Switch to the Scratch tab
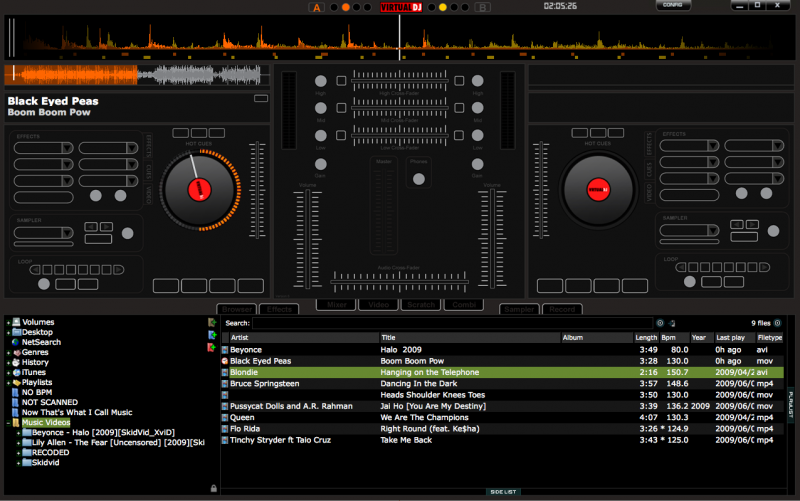The height and width of the screenshot is (501, 800). [x=421, y=305]
